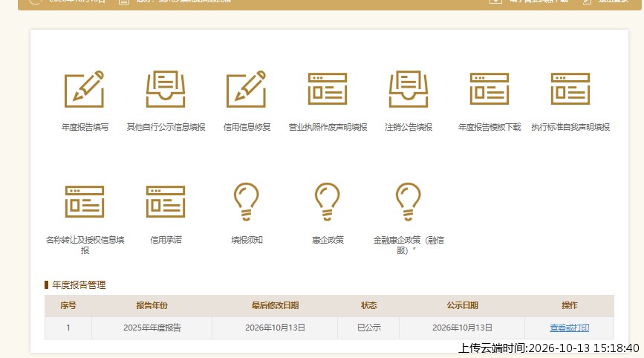Click the 填报须知 text label
This screenshot has width=644, height=358.
[247, 240]
